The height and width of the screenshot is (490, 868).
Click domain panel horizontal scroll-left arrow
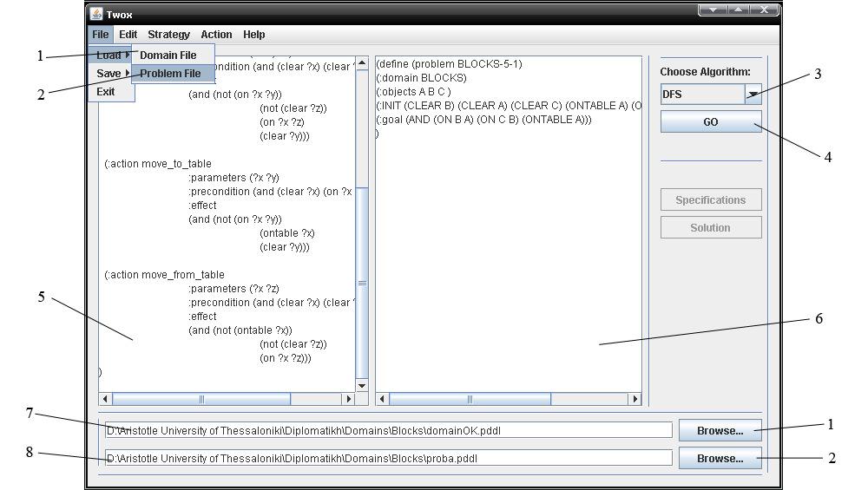click(x=105, y=399)
